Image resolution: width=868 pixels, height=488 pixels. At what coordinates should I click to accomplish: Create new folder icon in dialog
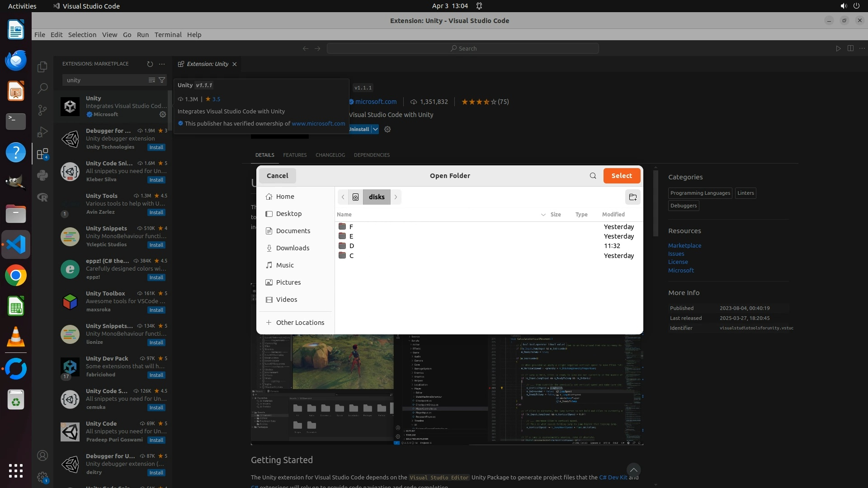pyautogui.click(x=632, y=197)
